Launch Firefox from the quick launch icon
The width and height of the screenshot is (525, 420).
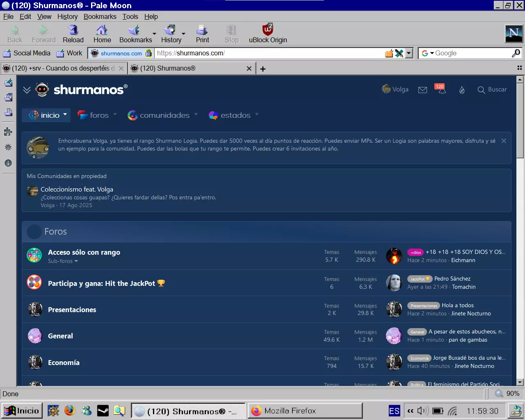tap(70, 410)
